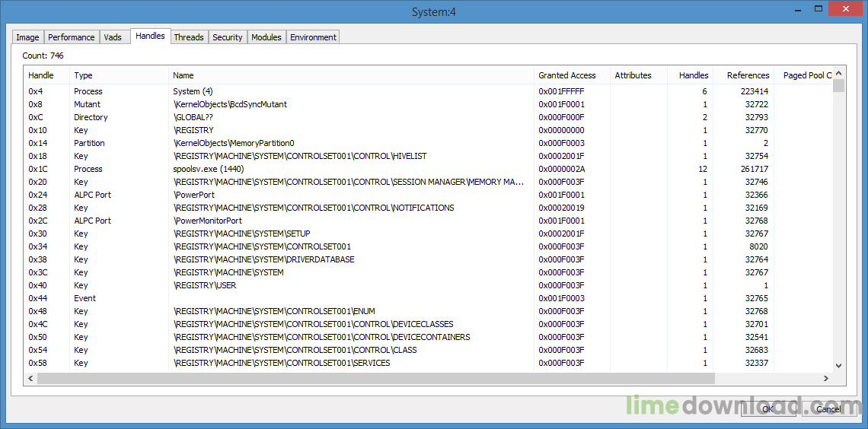Go to the Modules tab

[266, 37]
